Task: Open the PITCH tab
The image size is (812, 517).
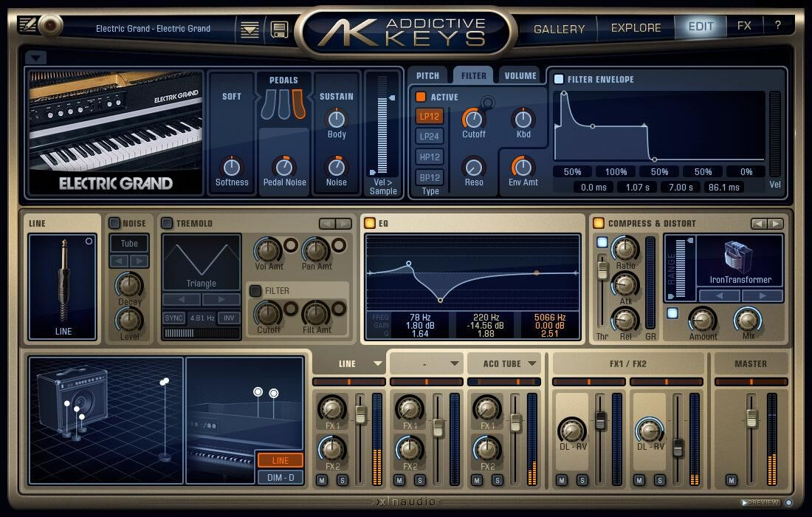Action: pyautogui.click(x=427, y=75)
